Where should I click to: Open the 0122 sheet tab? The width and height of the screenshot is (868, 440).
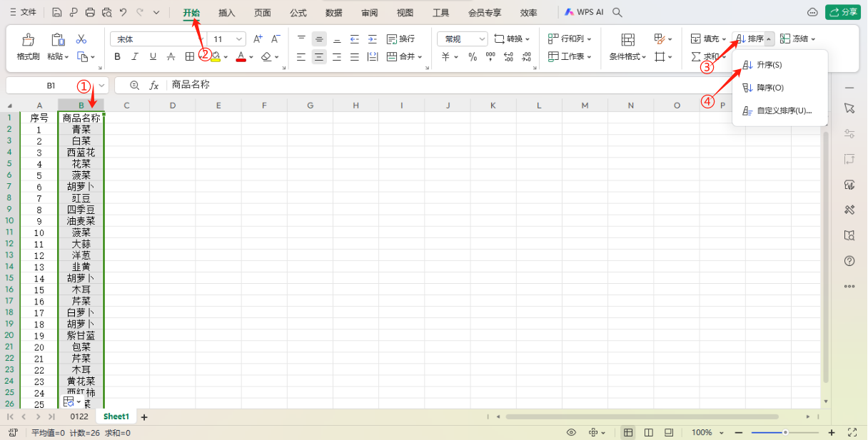tap(79, 416)
